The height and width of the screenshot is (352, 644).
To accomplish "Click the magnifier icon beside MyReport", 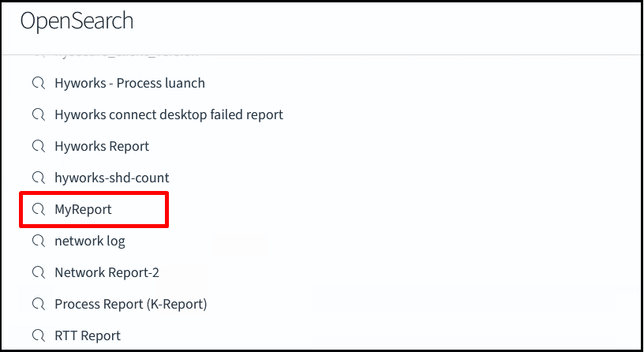I will 38,209.
